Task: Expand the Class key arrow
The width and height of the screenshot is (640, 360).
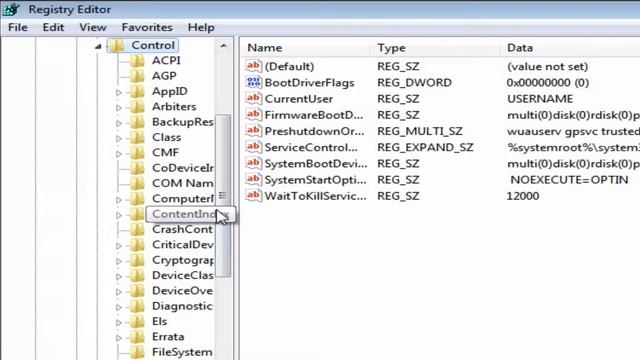Action: click(119, 138)
